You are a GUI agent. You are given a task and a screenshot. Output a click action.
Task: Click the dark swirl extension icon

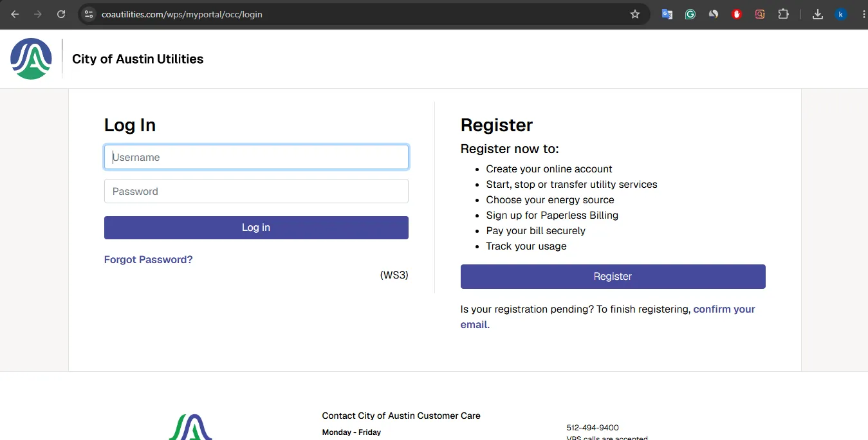tap(714, 14)
